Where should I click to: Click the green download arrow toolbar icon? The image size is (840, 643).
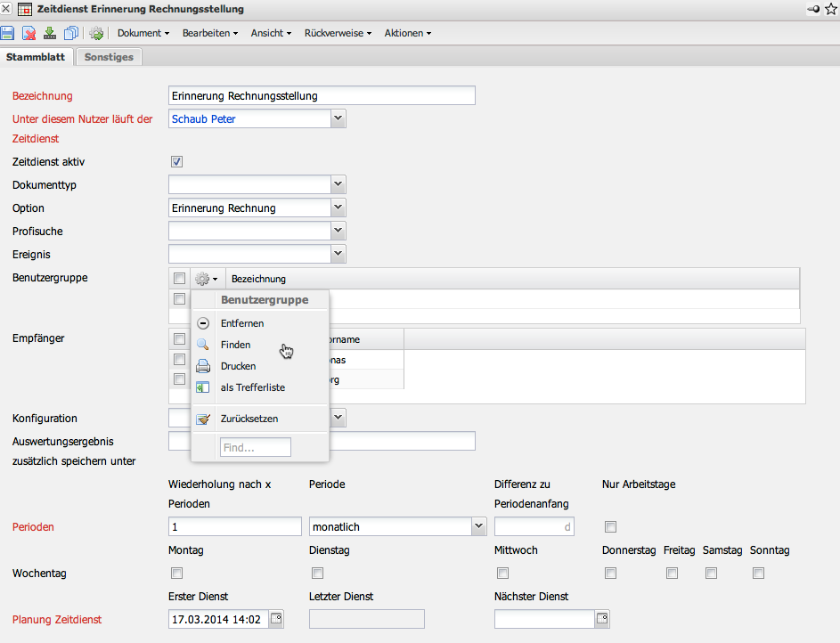pos(50,33)
